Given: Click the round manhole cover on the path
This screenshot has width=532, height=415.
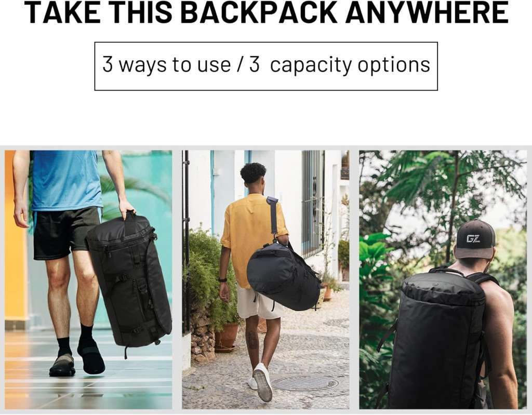Looking at the screenshot, I should tap(305, 383).
